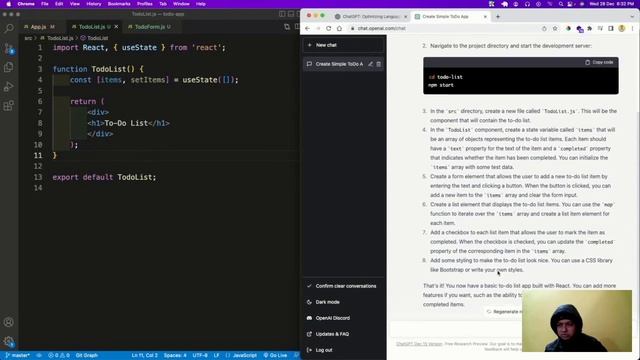640x360 pixels.
Task: Click the TodoList.js breadcrumb segment
Action: [57, 38]
